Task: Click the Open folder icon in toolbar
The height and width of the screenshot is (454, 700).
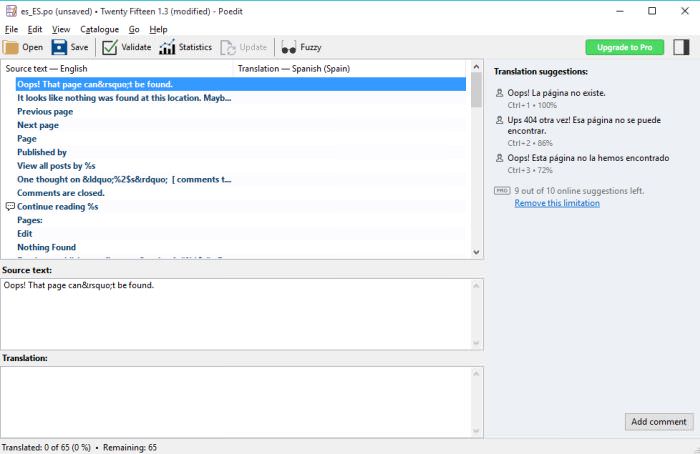Action: click(x=11, y=47)
